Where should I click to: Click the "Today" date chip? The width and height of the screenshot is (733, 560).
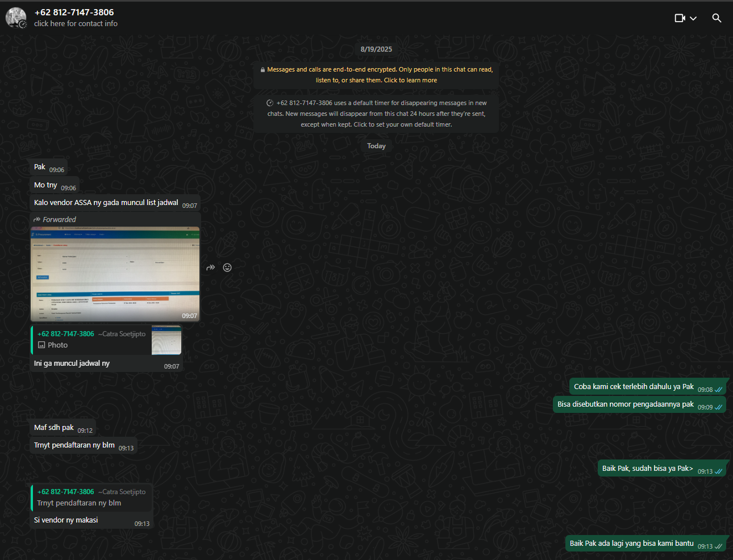click(x=376, y=146)
